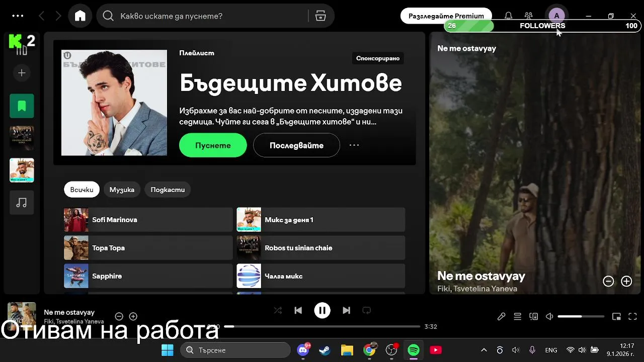This screenshot has height=362, width=644.
Task: Open the bookmarked green library item
Action: tap(22, 106)
